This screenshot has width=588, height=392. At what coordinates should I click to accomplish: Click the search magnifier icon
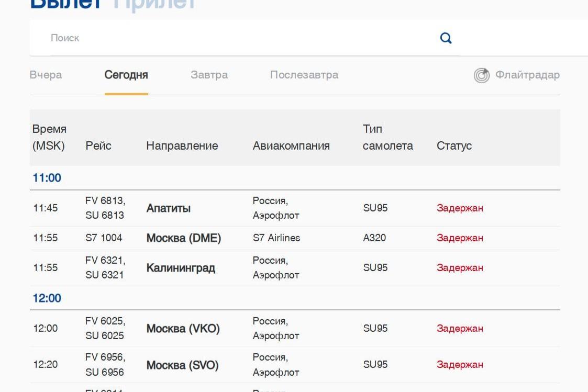point(446,38)
